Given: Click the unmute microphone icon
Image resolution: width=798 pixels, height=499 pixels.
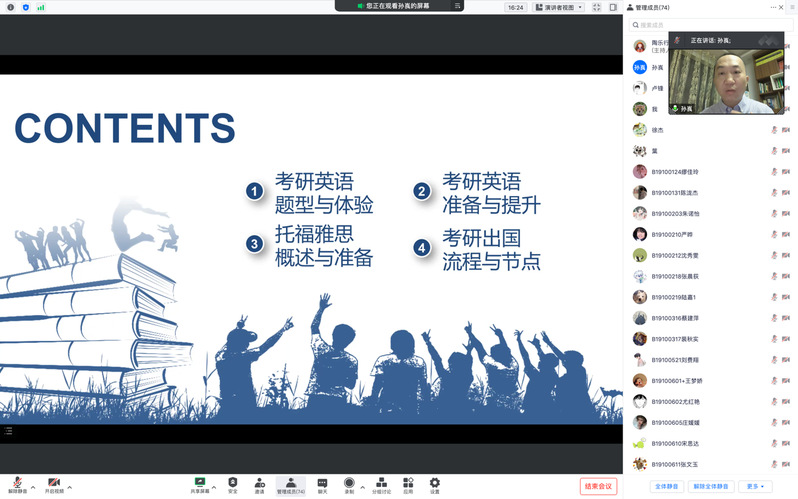Looking at the screenshot, I should click(x=18, y=482).
